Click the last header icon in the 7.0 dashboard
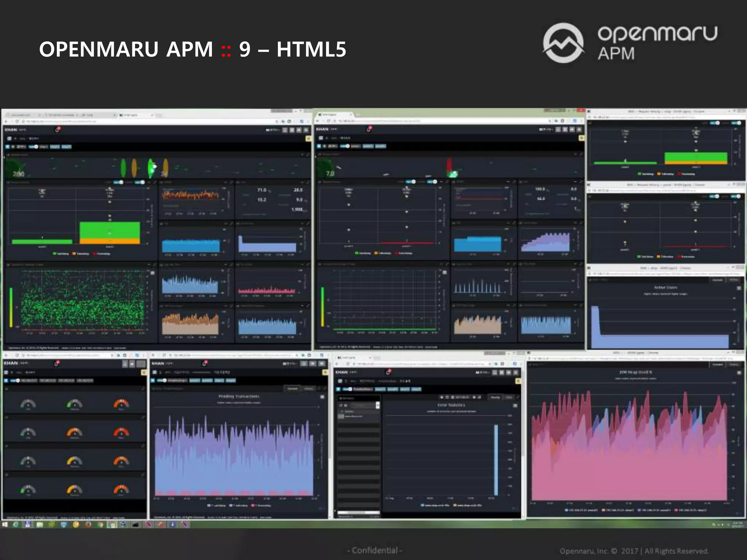This screenshot has width=747, height=560. tap(579, 129)
